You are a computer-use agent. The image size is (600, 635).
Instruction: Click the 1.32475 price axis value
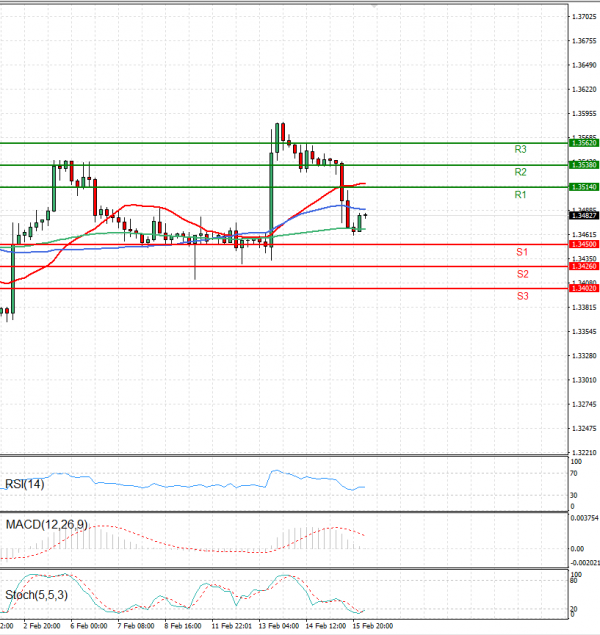coord(584,428)
